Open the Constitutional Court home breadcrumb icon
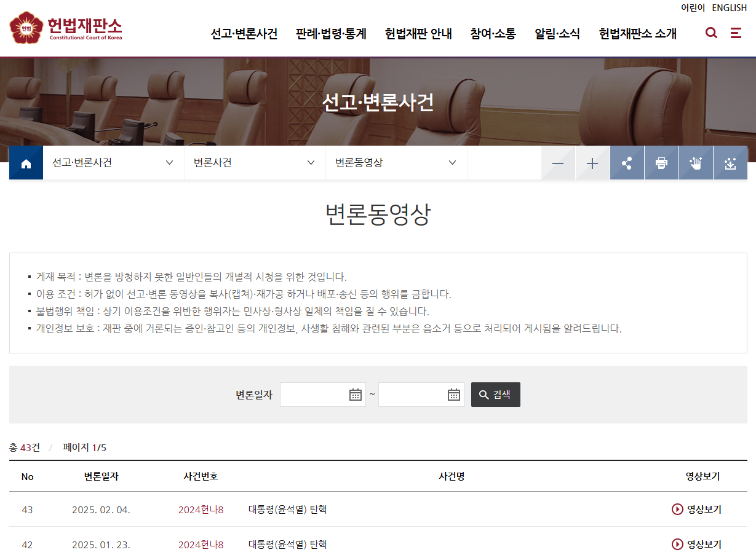Viewport: 756px width, 555px height. click(25, 162)
